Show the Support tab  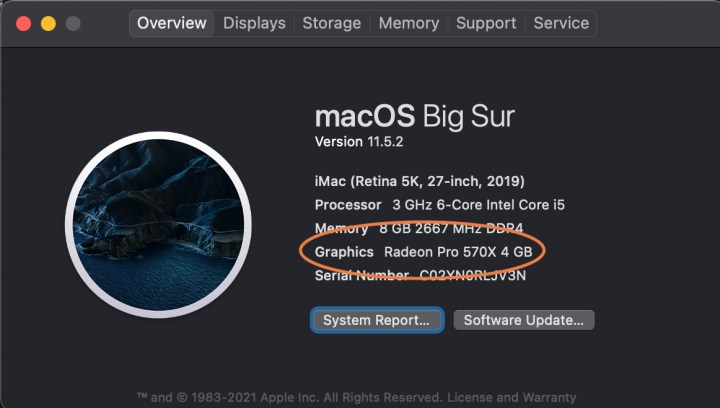pyautogui.click(x=486, y=23)
